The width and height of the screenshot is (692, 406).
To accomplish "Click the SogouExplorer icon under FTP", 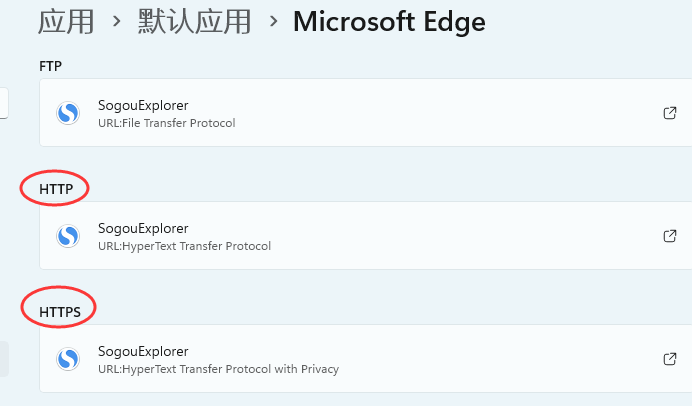I will coord(68,113).
